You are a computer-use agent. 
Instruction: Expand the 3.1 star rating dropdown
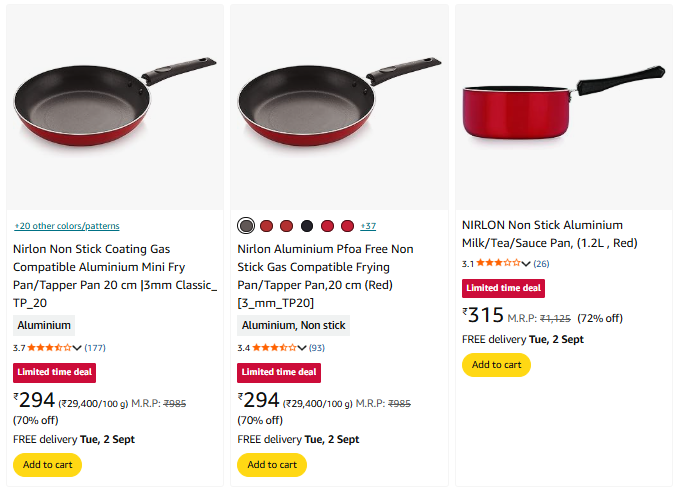[x=526, y=264]
